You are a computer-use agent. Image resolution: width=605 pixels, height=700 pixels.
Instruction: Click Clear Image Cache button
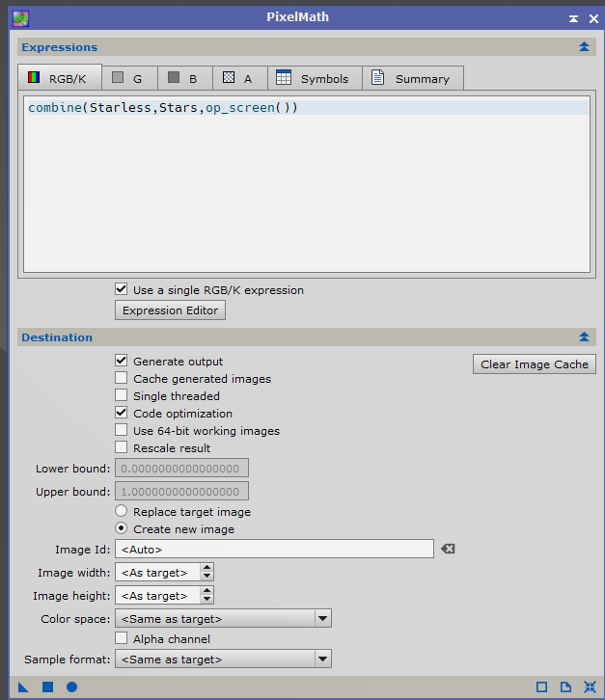click(x=535, y=364)
